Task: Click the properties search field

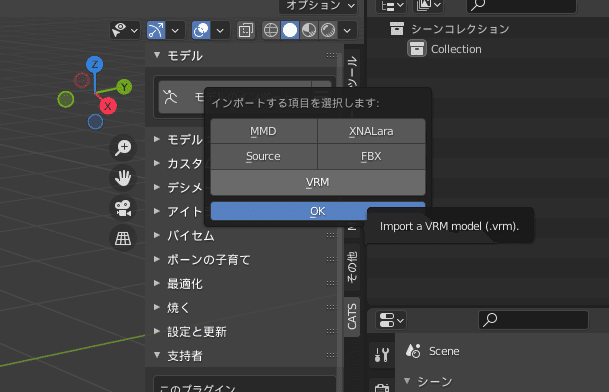Action: click(x=533, y=320)
